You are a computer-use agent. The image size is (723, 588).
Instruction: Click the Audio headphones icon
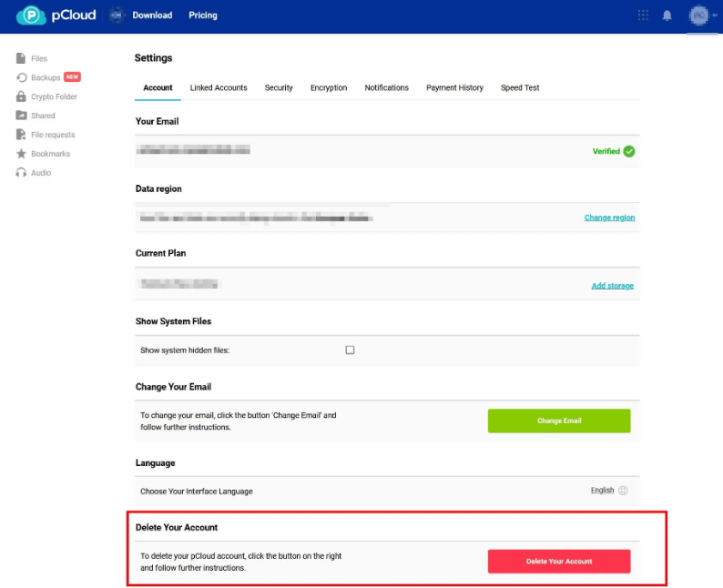coord(21,173)
